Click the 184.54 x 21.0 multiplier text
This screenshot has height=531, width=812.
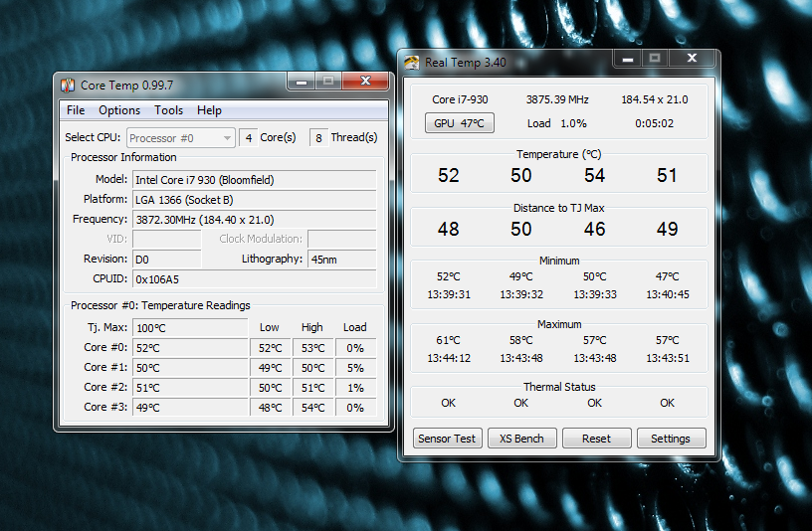pos(655,99)
